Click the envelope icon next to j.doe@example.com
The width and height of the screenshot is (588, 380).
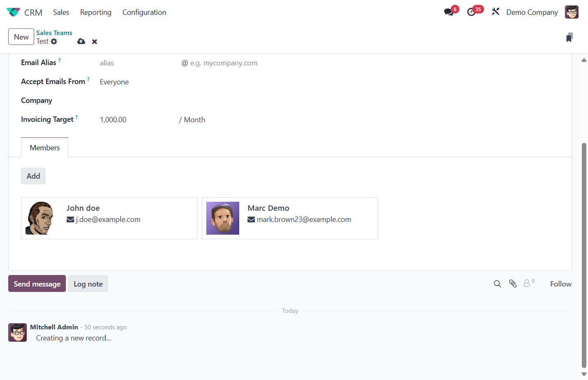70,219
